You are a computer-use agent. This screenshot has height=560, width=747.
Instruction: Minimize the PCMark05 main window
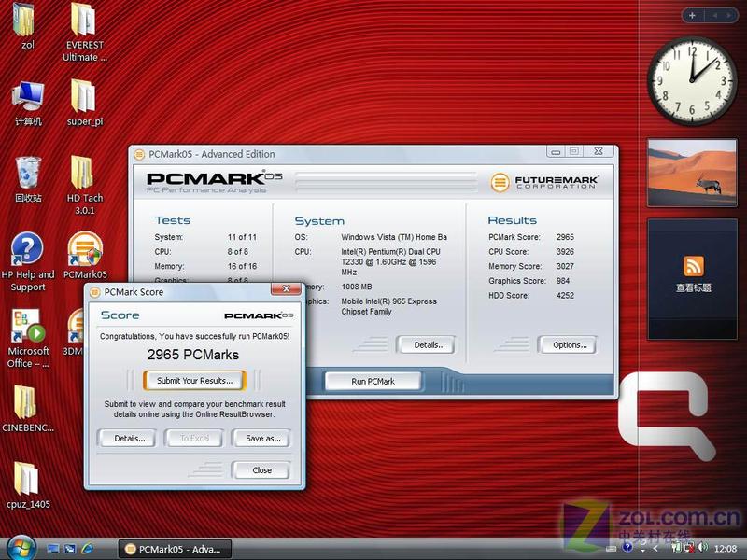[x=556, y=152]
